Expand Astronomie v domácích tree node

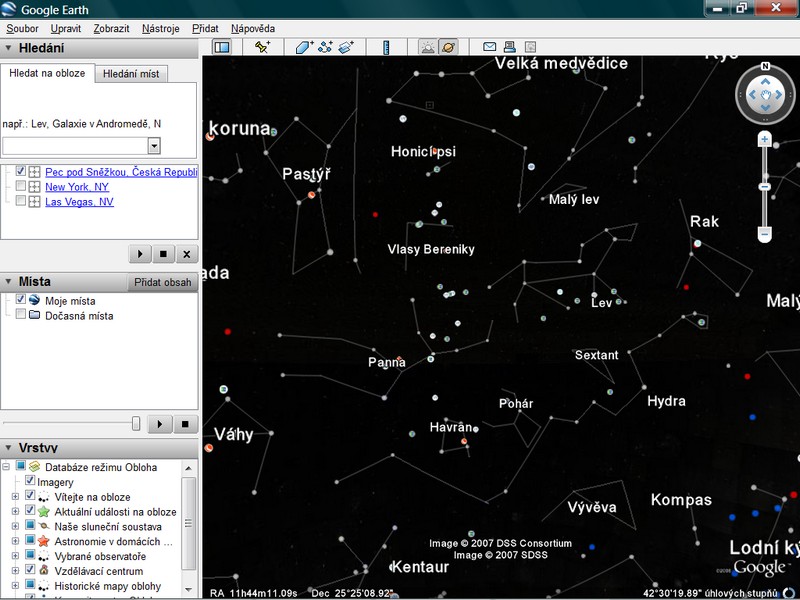[x=15, y=541]
